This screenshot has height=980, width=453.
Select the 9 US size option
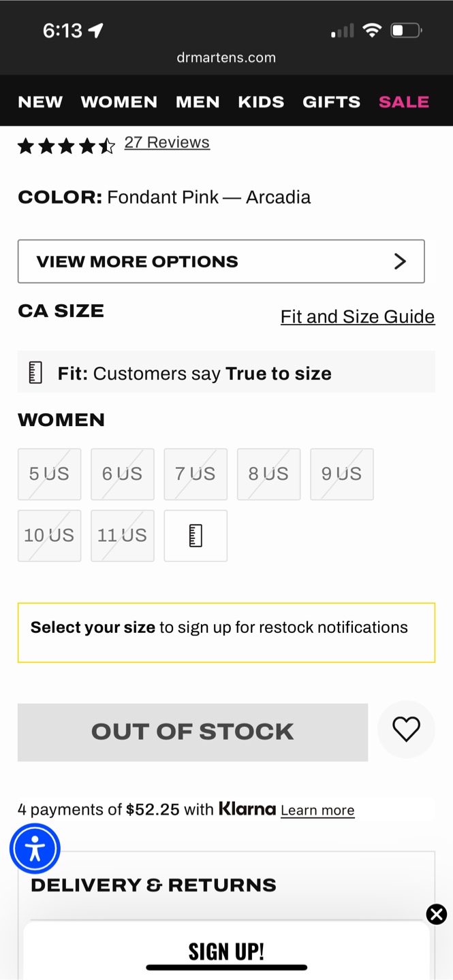(x=341, y=474)
